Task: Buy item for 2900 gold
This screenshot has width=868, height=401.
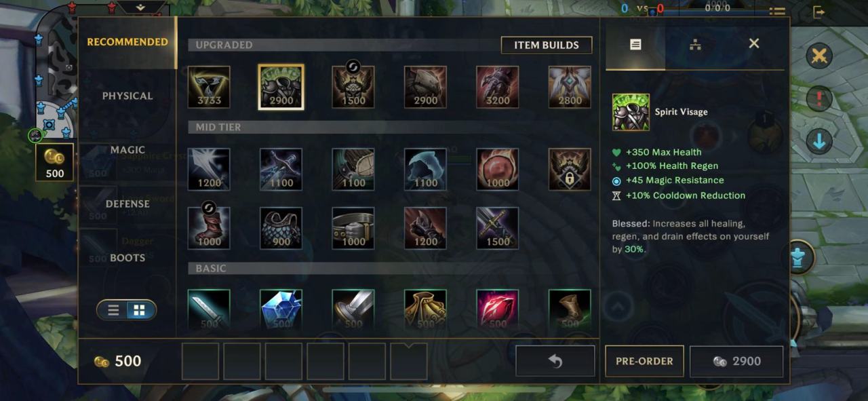Action: click(x=736, y=361)
